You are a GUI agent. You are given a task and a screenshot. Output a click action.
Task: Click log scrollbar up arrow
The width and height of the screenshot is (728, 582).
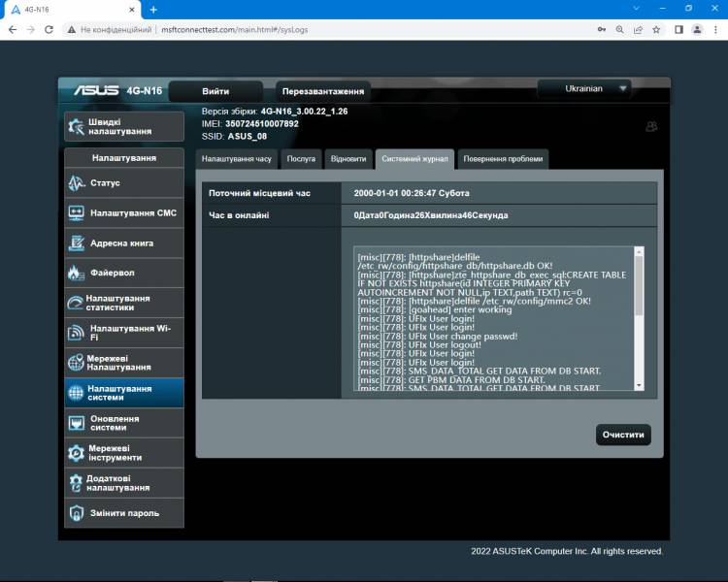[x=640, y=251]
